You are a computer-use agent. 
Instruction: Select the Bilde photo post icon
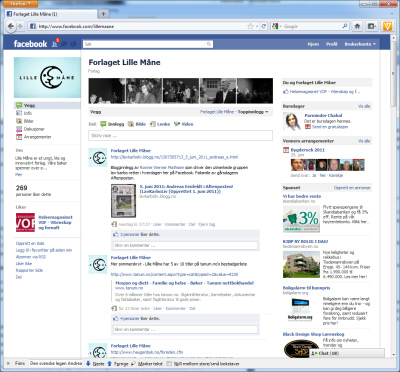click(x=131, y=124)
